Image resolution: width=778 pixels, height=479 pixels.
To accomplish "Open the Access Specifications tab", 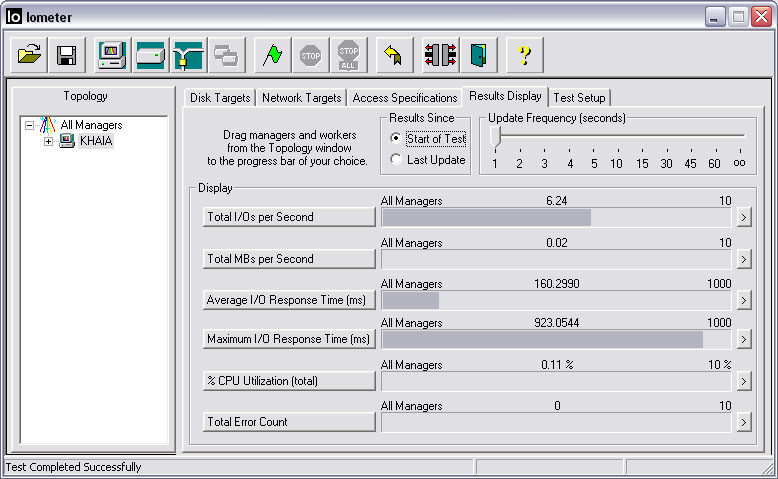I will click(404, 98).
